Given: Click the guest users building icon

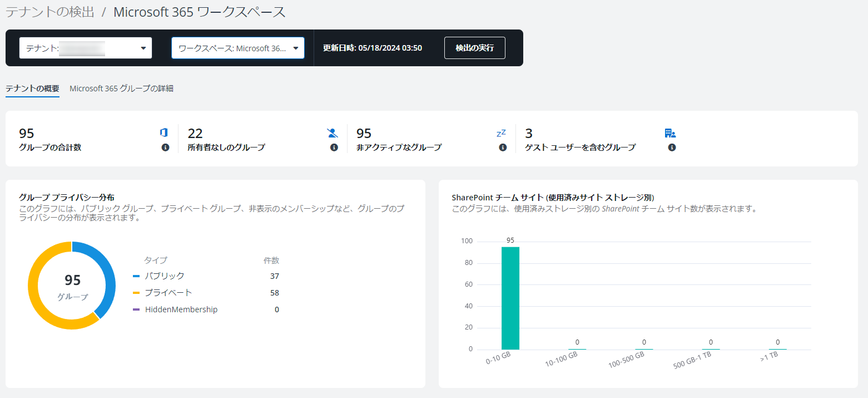Looking at the screenshot, I should click(670, 133).
